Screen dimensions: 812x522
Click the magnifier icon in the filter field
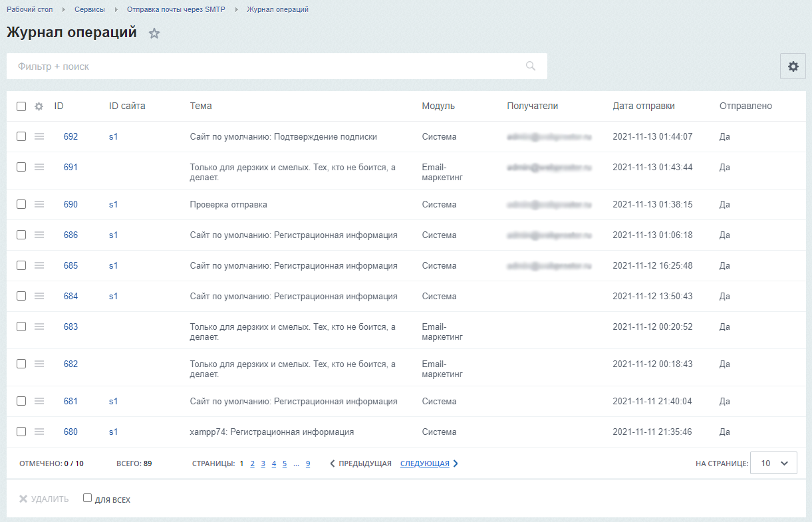pyautogui.click(x=530, y=66)
